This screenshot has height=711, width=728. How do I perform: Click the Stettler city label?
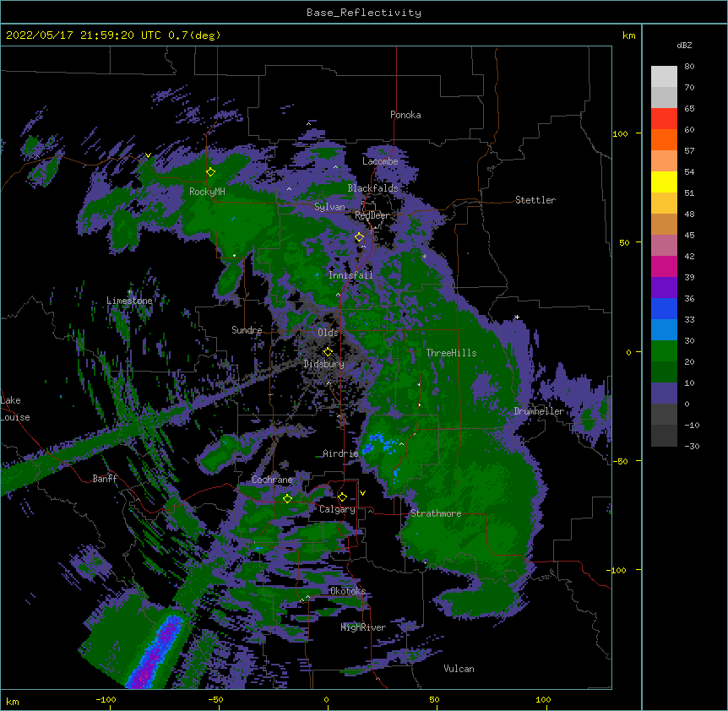535,200
